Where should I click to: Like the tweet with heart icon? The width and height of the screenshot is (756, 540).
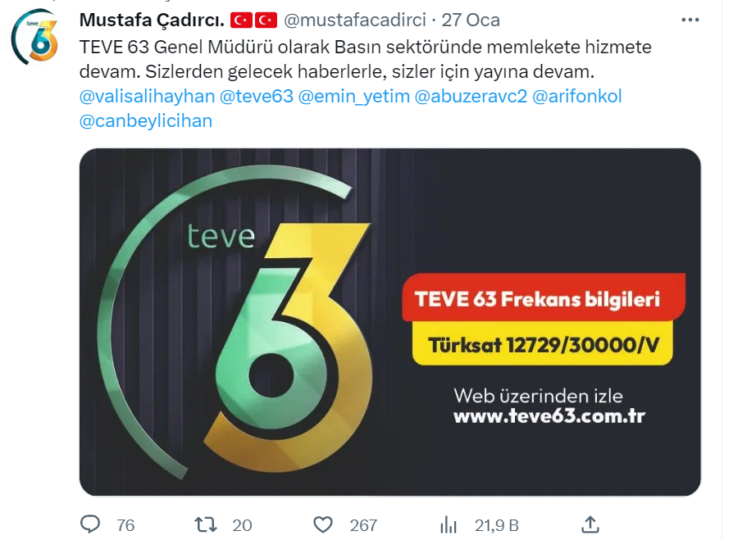(x=323, y=524)
